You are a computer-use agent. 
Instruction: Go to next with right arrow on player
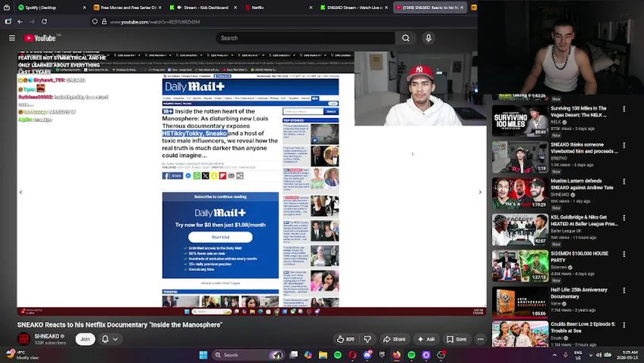tap(480, 192)
